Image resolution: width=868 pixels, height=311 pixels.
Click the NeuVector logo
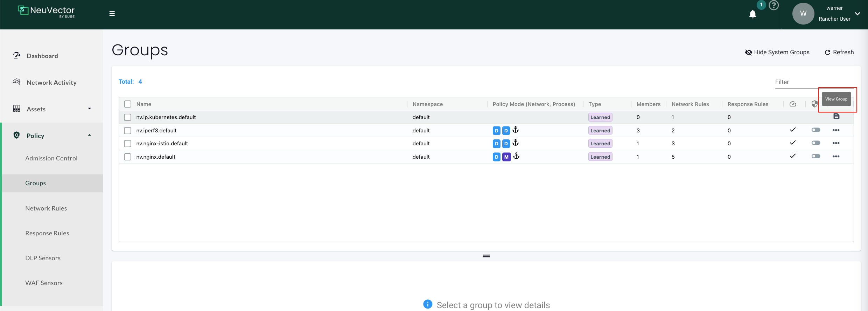point(46,11)
